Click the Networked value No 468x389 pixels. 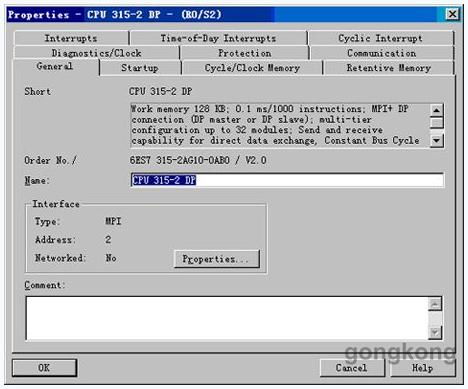click(111, 258)
